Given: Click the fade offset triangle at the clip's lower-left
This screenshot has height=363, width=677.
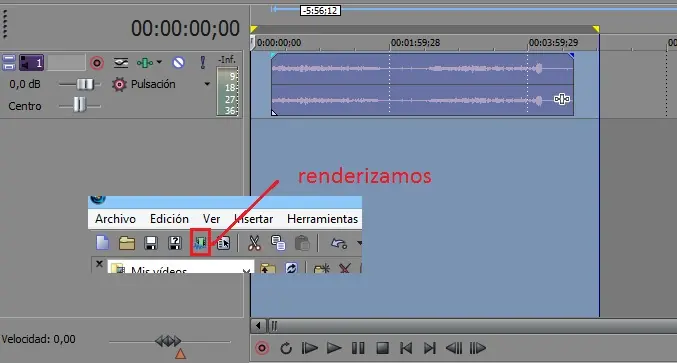Looking at the screenshot, I should (274, 113).
